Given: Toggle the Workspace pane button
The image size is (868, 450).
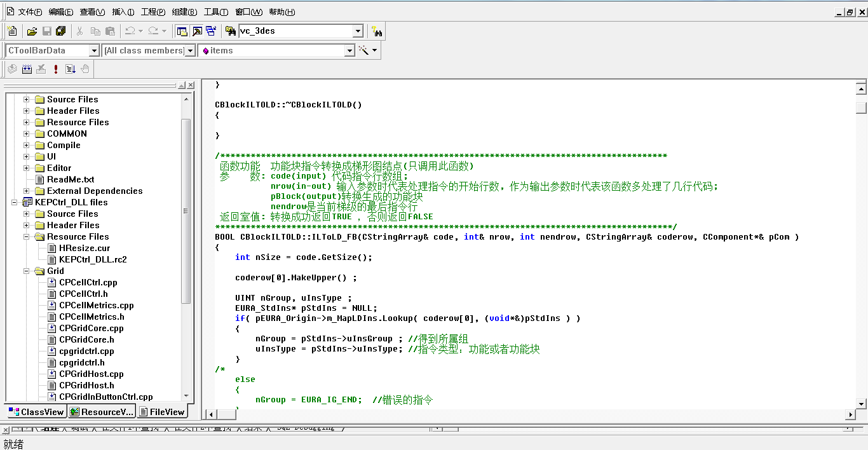Looking at the screenshot, I should [182, 31].
